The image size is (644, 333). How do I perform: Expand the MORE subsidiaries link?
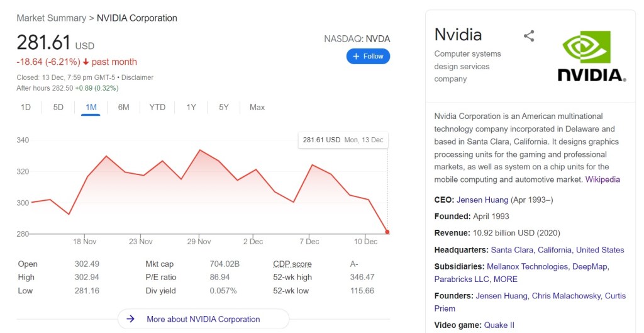click(x=505, y=279)
